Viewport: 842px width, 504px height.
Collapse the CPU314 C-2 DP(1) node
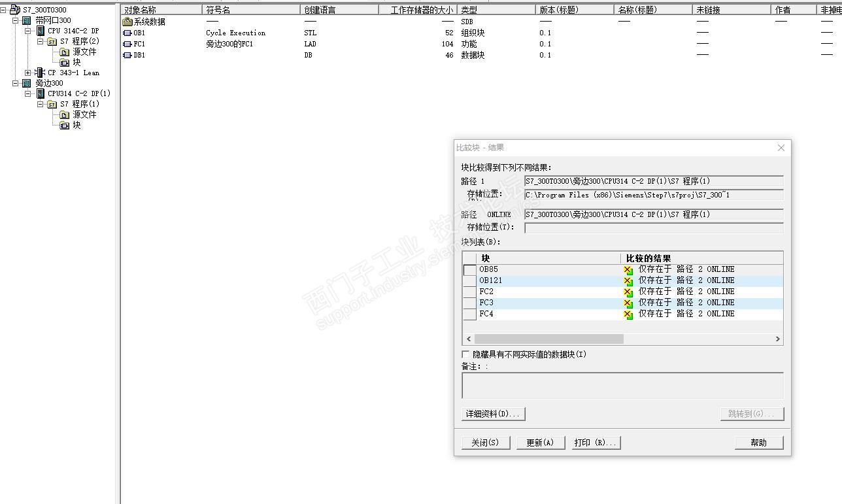tap(28, 93)
